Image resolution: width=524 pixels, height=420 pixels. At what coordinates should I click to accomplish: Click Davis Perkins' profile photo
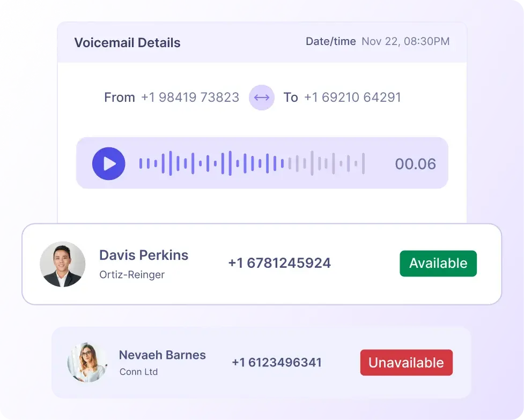click(63, 264)
